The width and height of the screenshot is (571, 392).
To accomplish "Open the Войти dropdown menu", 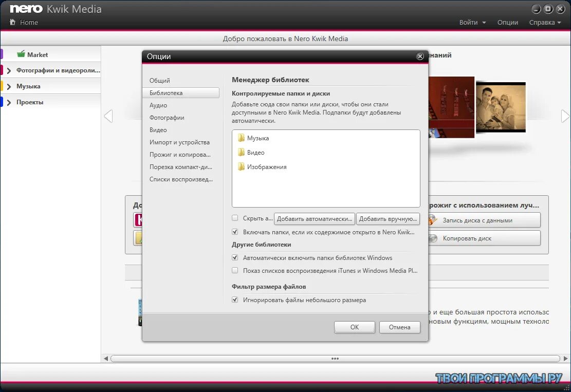I will pyautogui.click(x=472, y=22).
